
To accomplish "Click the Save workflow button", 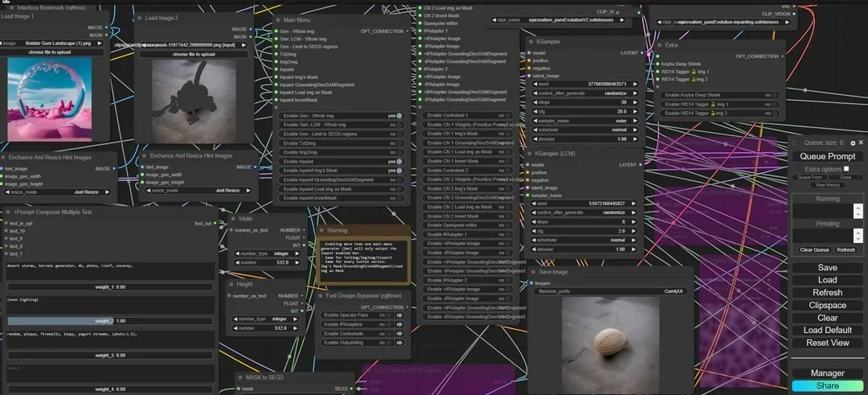I will tap(828, 267).
